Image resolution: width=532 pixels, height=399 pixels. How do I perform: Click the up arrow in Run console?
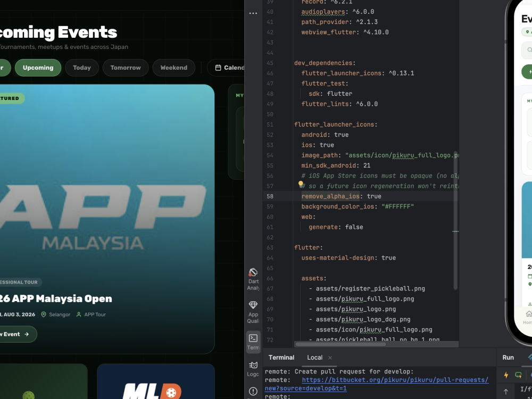click(506, 391)
